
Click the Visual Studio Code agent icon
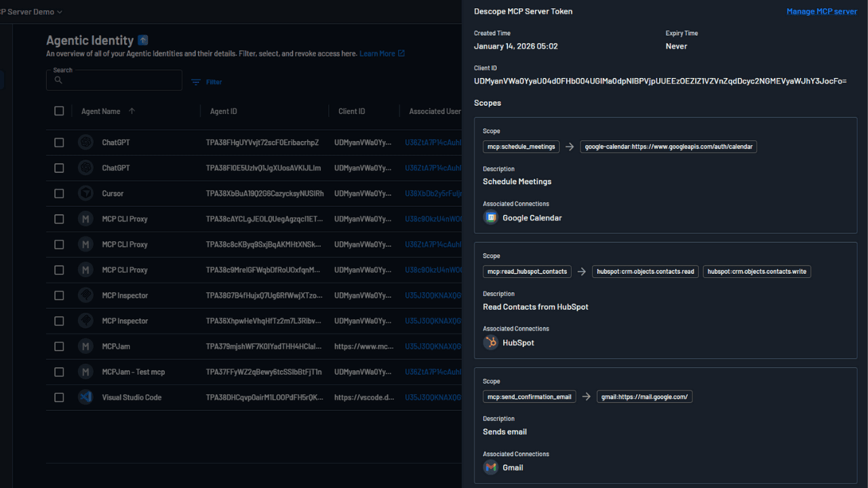point(85,397)
